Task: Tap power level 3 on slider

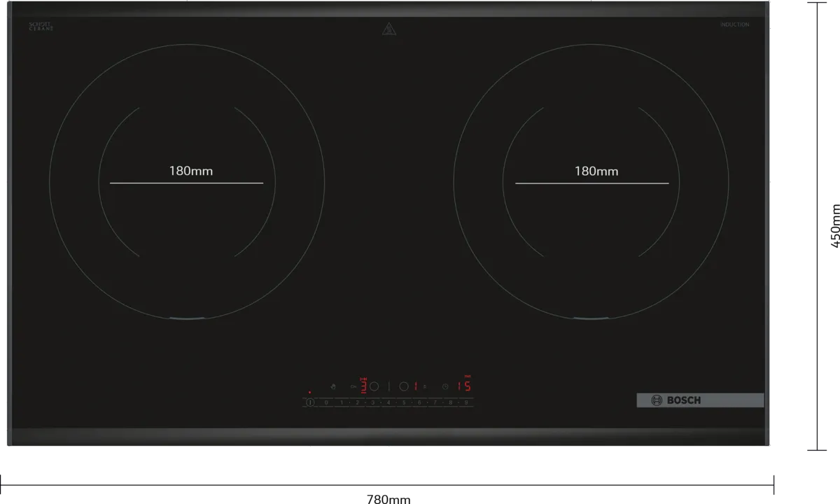Action: pyautogui.click(x=372, y=402)
